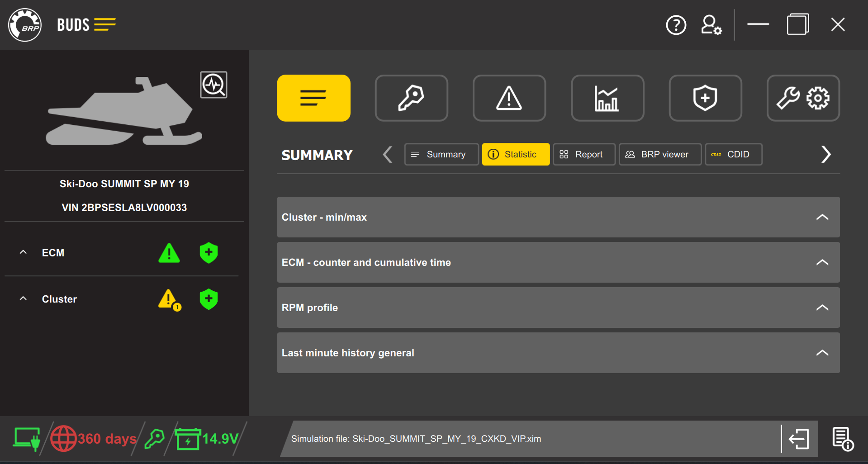Image resolution: width=868 pixels, height=464 pixels.
Task: Open the CDID tab
Action: 733,154
